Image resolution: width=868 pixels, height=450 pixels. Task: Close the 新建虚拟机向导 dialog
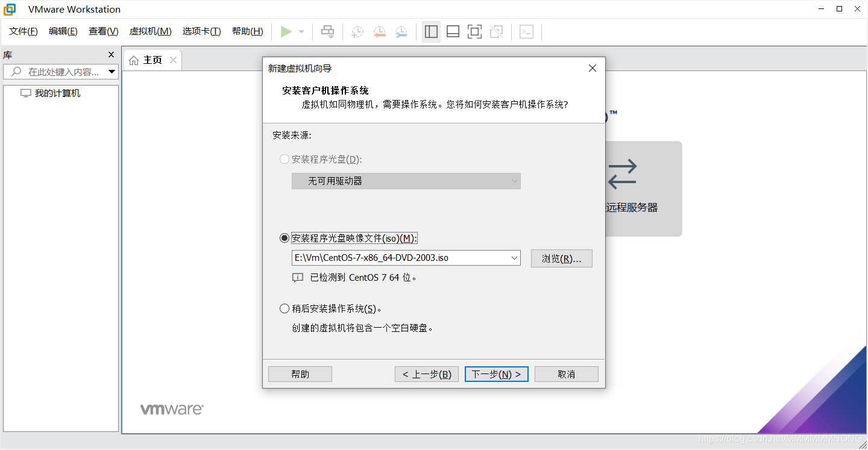(x=593, y=69)
